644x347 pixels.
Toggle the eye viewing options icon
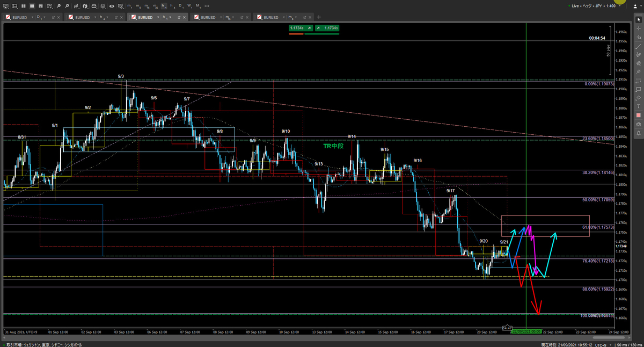click(112, 5)
